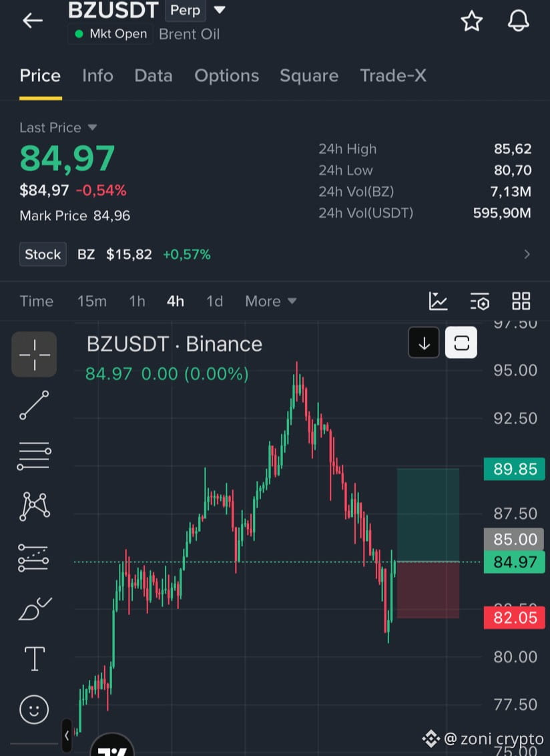Tap the 84.97 0.00 (0.00%) chart legend
This screenshot has width=550, height=756.
pos(167,374)
